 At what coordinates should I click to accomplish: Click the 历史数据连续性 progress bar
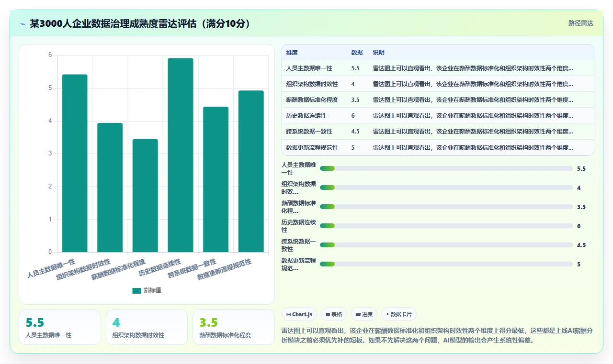click(x=446, y=226)
